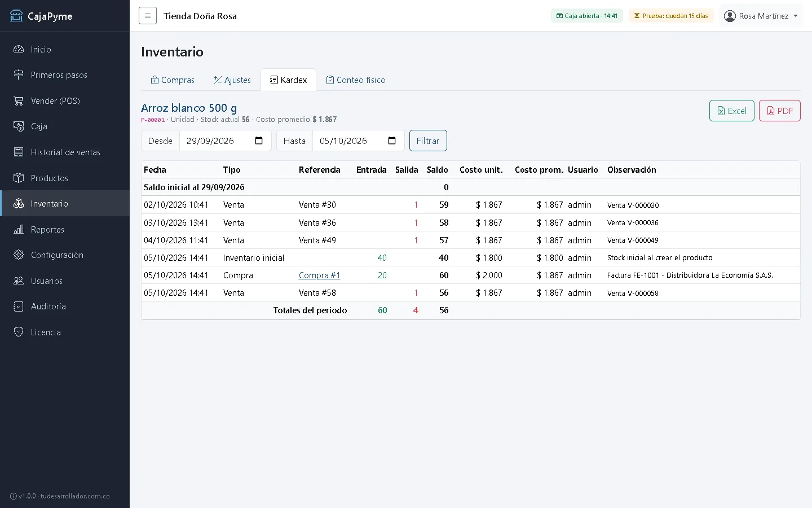812x508 pixels.
Task: Open calendar picker in Desde field
Action: 259,141
